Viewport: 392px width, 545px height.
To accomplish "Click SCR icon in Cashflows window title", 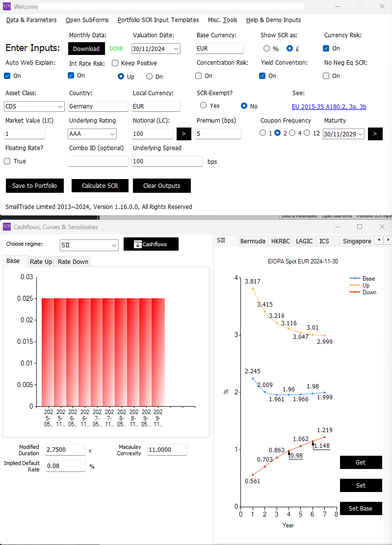I will [6, 227].
